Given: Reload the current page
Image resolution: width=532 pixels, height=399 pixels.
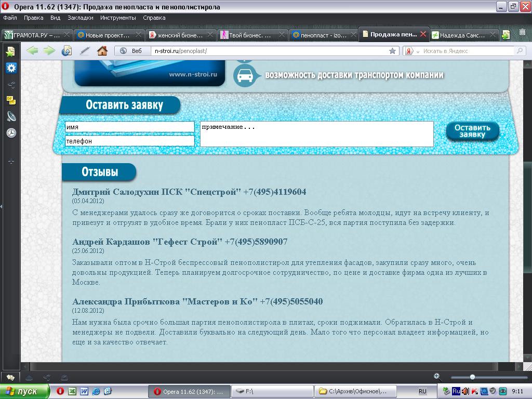Looking at the screenshot, I should pyautogui.click(x=67, y=51).
